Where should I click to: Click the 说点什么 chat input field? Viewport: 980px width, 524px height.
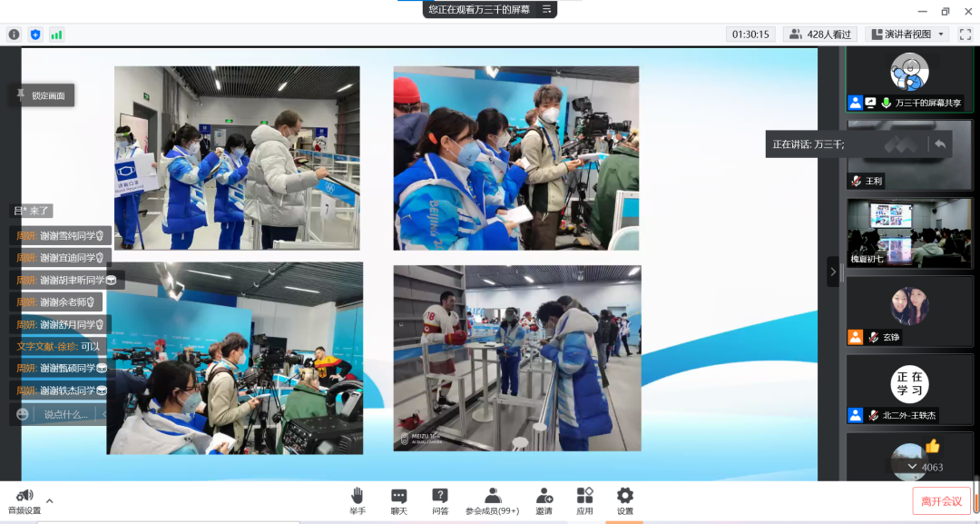coord(66,414)
